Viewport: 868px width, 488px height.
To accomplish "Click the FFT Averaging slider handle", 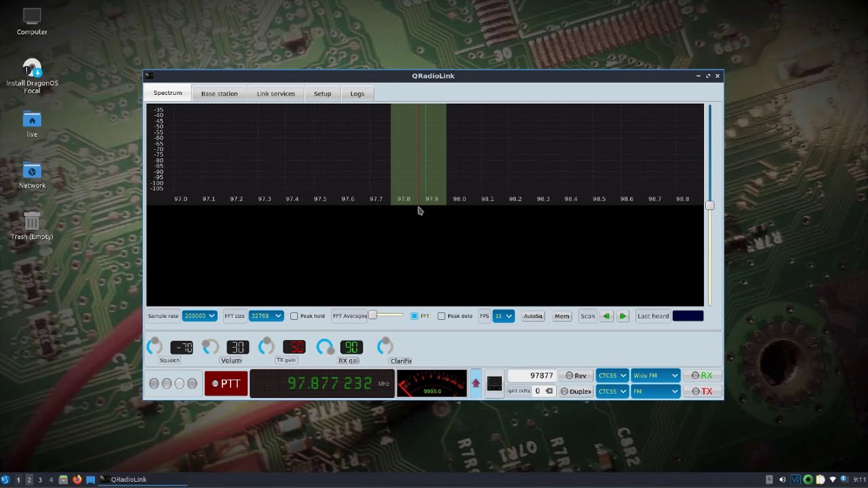I will 372,315.
